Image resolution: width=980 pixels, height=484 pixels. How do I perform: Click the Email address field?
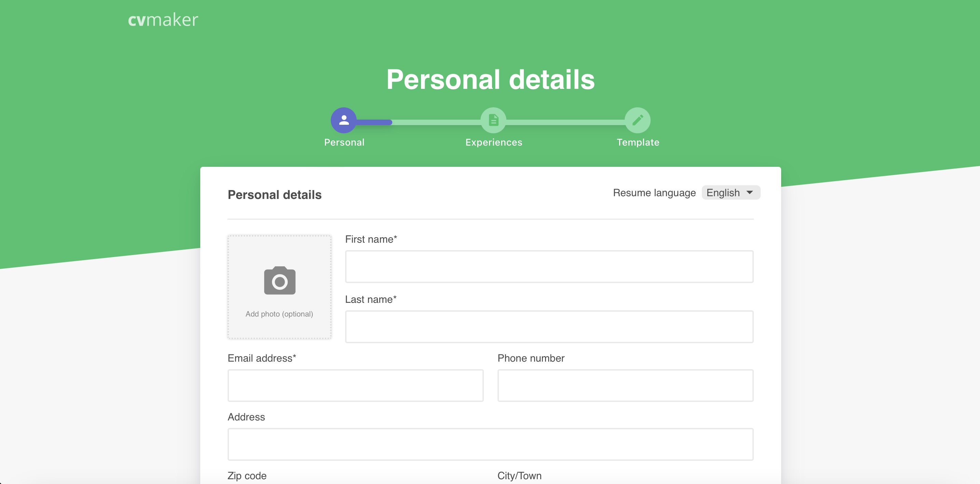(355, 386)
